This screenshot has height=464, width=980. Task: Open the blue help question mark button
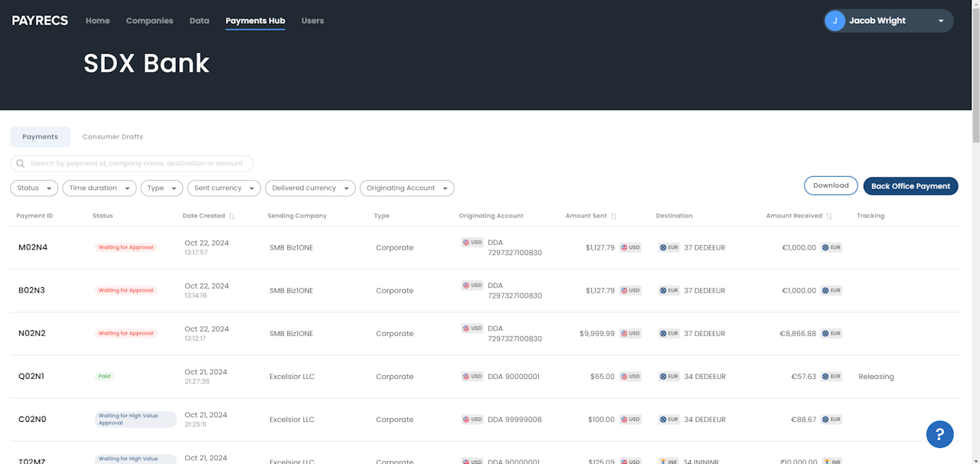[x=939, y=434]
